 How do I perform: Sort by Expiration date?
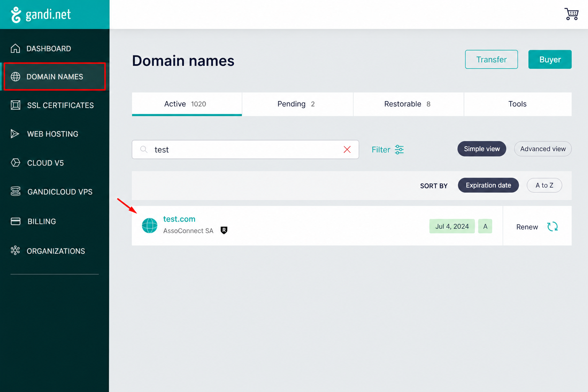(x=488, y=185)
